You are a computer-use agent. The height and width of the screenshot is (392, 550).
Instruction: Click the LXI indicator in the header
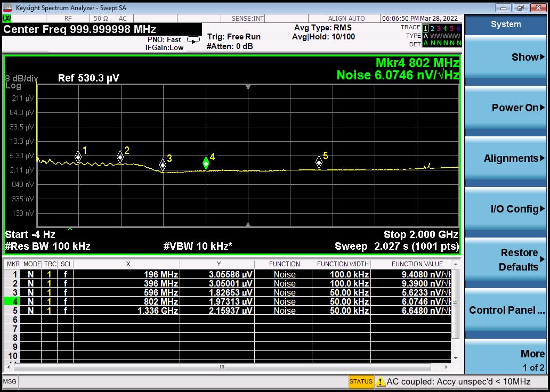tap(7, 19)
